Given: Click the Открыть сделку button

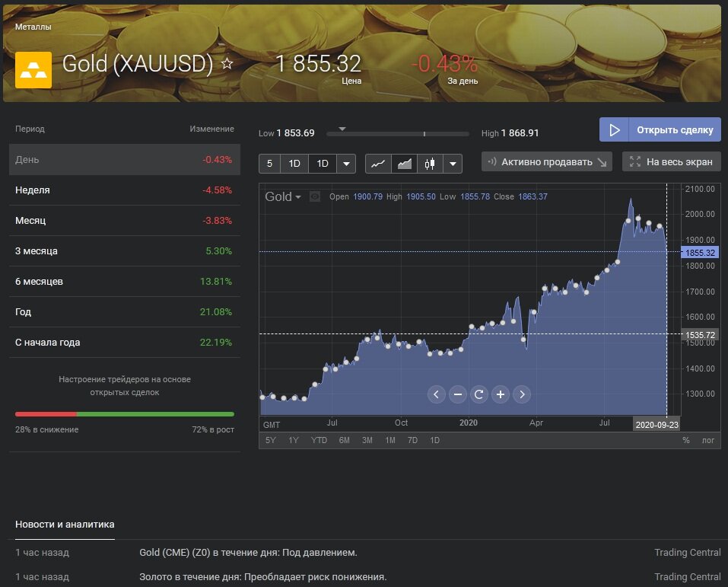Looking at the screenshot, I should (660, 130).
